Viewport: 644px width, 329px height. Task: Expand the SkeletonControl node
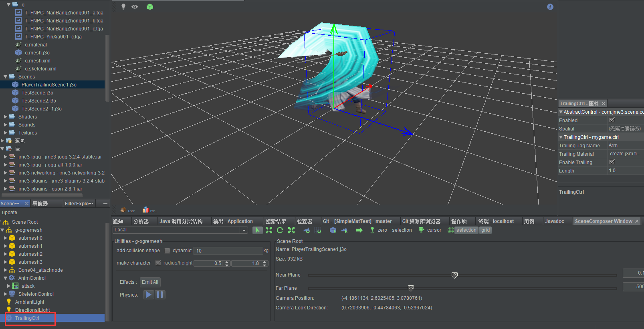6,294
